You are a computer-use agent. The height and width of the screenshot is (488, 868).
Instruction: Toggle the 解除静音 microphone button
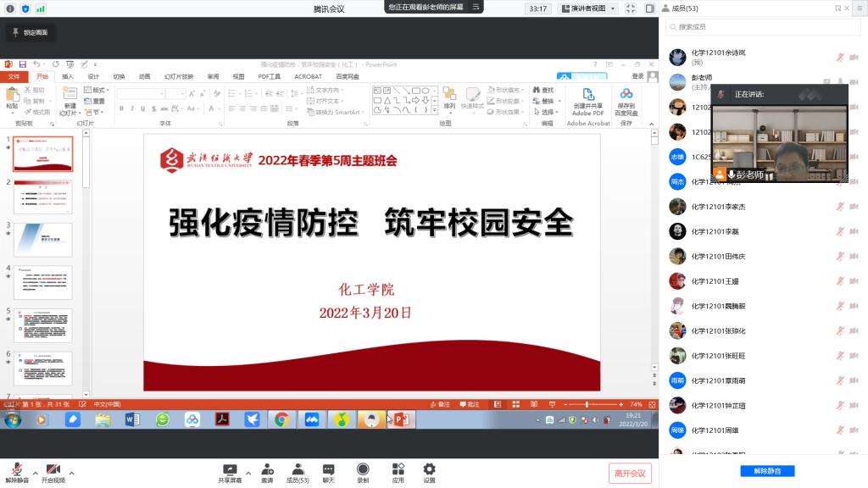tap(17, 469)
